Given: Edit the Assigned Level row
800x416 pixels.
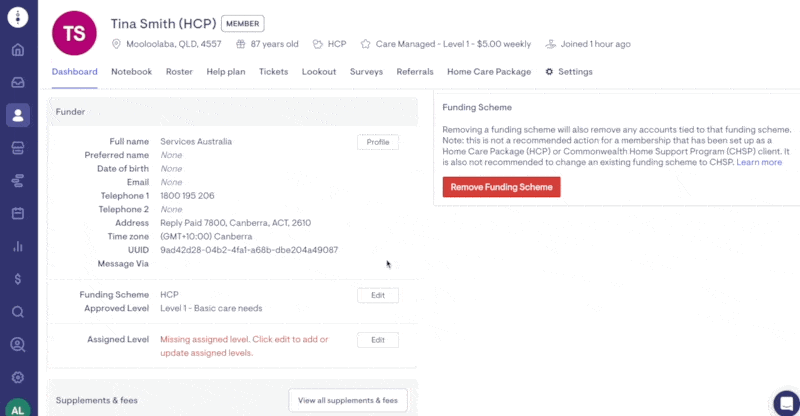Looking at the screenshot, I should point(378,340).
